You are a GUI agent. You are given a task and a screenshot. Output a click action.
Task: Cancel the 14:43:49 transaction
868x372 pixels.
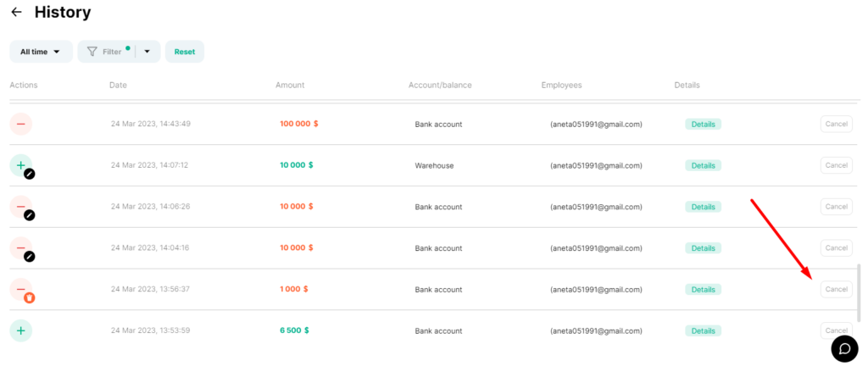coord(837,124)
